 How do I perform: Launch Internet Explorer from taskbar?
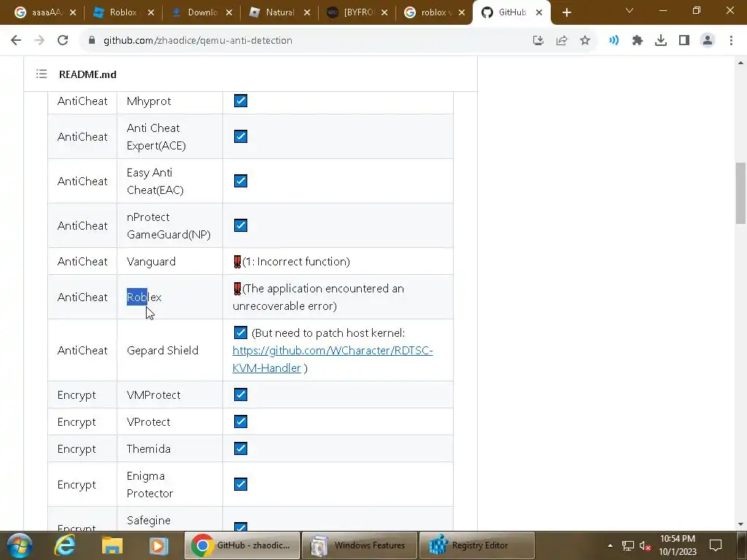pyautogui.click(x=65, y=545)
